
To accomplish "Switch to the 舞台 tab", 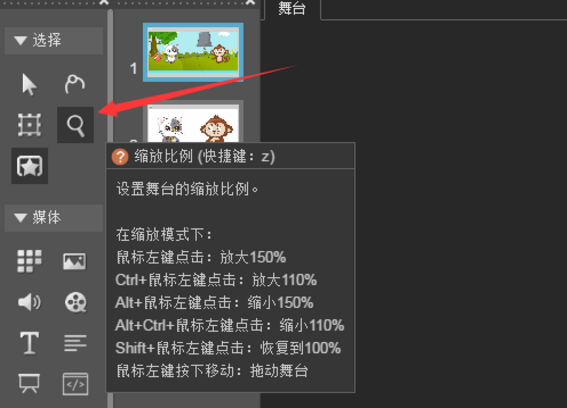I will (x=292, y=9).
